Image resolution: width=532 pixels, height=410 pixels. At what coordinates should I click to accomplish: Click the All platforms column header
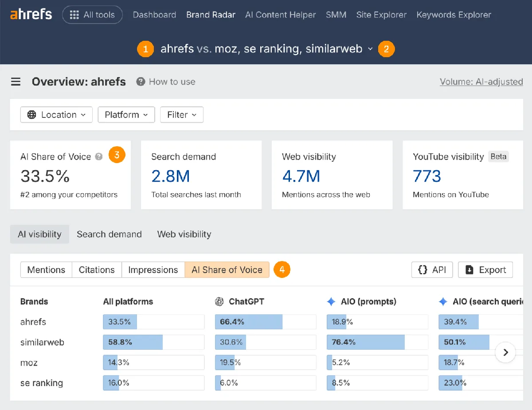tap(128, 301)
